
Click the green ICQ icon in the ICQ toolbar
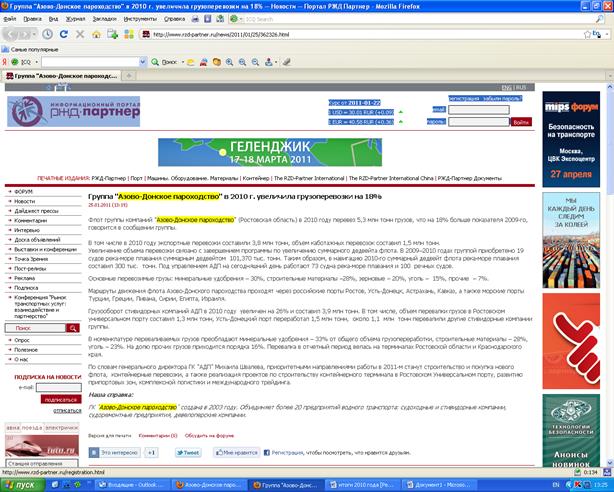pos(15,62)
